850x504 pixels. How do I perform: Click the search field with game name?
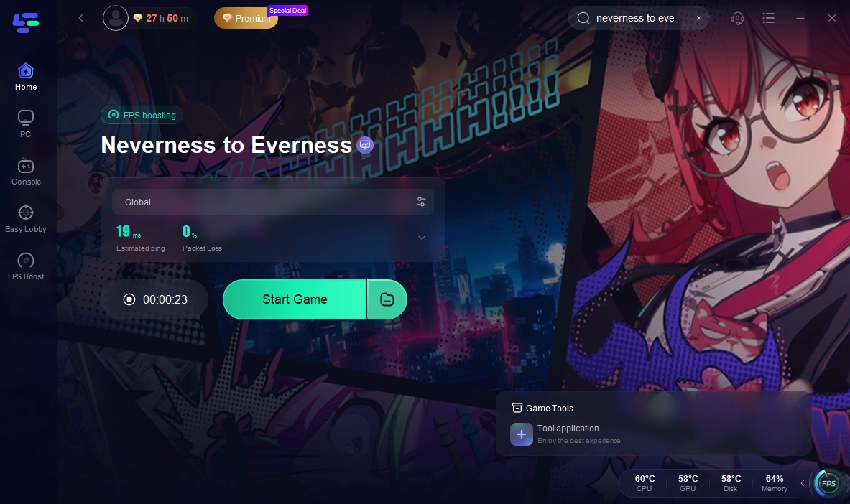639,18
